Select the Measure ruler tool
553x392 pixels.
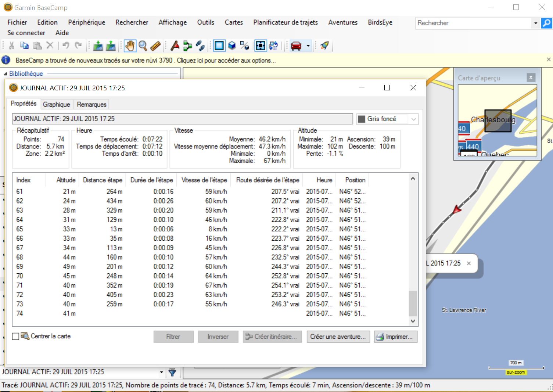pos(155,46)
